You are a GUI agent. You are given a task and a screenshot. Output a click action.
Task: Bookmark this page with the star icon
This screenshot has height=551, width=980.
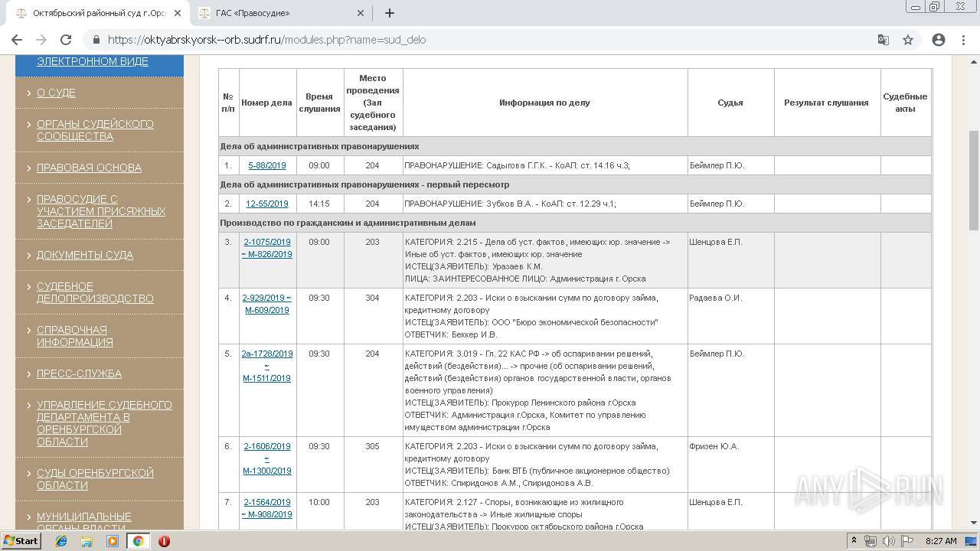pos(908,40)
